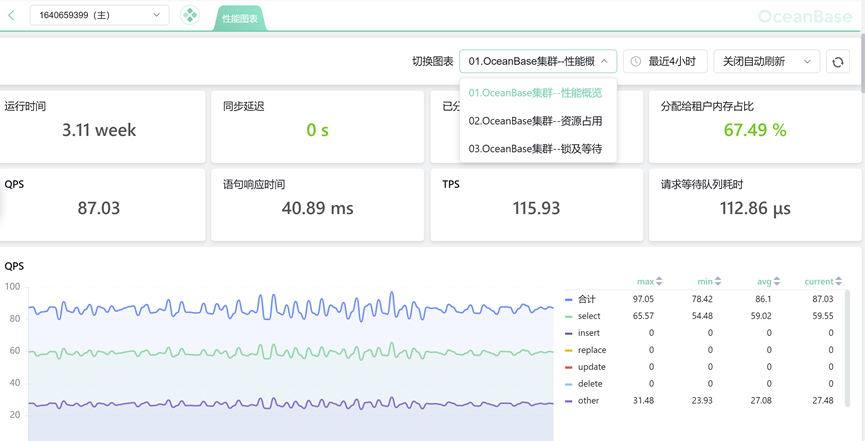Toggle the select series in legend
This screenshot has width=865, height=441.
(x=583, y=316)
